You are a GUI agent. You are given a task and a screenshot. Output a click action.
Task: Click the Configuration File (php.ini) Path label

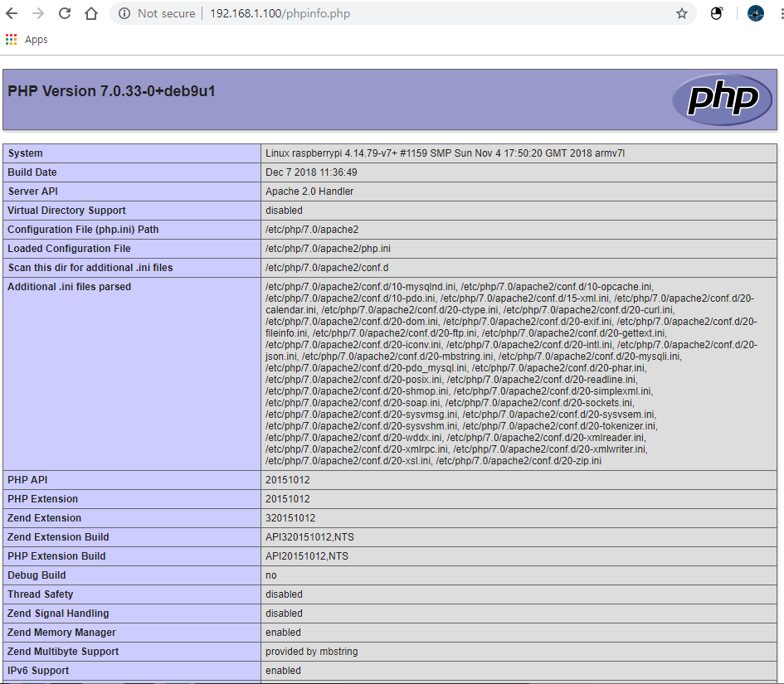pyautogui.click(x=83, y=230)
